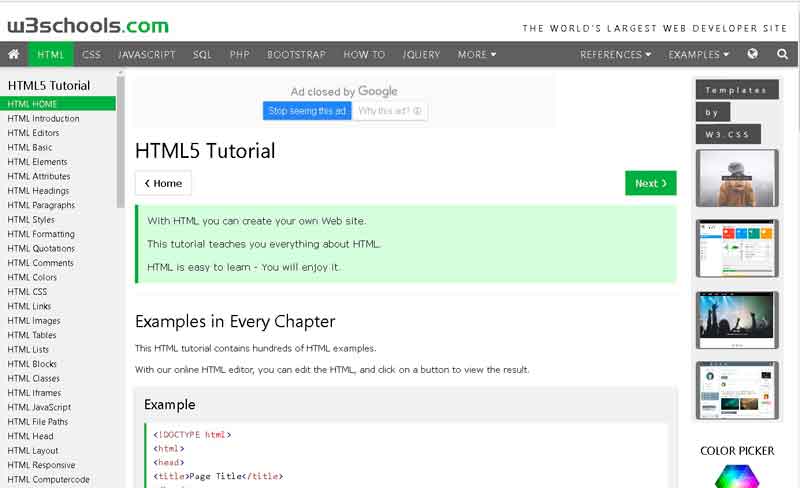Screen dimensions: 800x488
Task: Open HTML Styles sidebar link
Action: coord(31,219)
